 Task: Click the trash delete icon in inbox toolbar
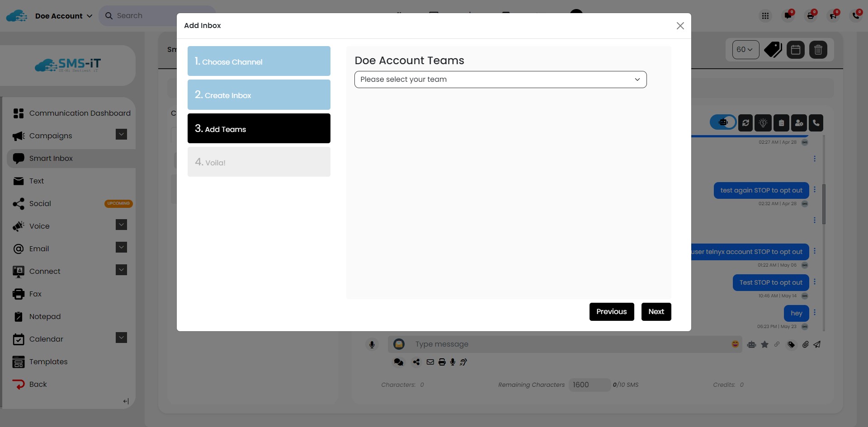[x=818, y=50]
